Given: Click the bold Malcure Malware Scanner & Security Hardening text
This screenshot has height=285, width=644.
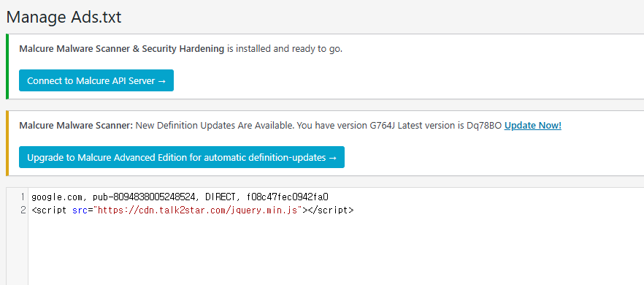Looking at the screenshot, I should click(x=121, y=49).
